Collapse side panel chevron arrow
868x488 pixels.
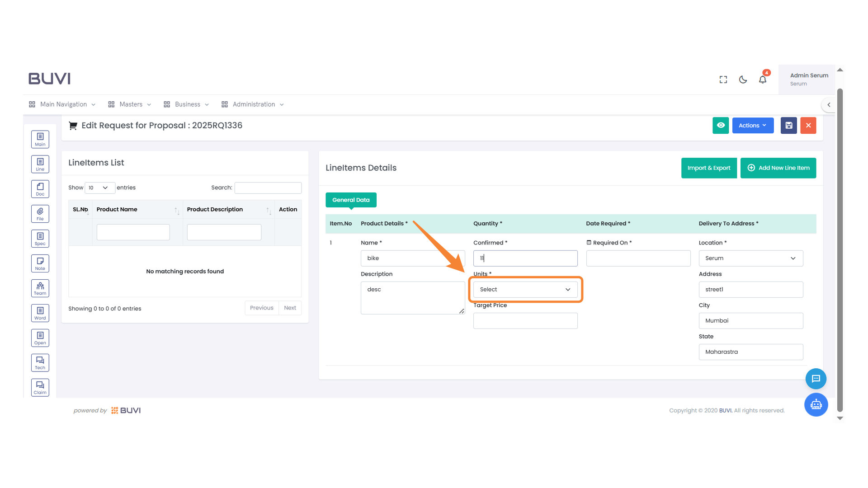coord(829,105)
